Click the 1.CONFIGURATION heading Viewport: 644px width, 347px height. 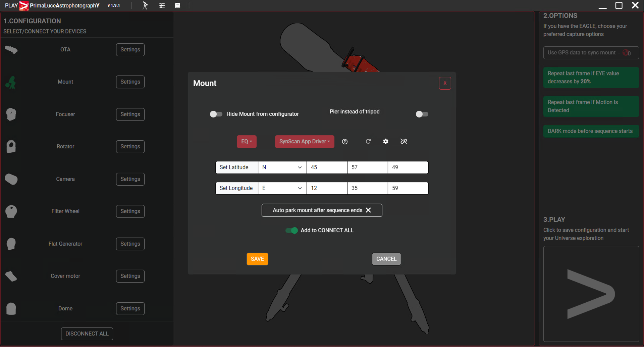[x=32, y=21]
